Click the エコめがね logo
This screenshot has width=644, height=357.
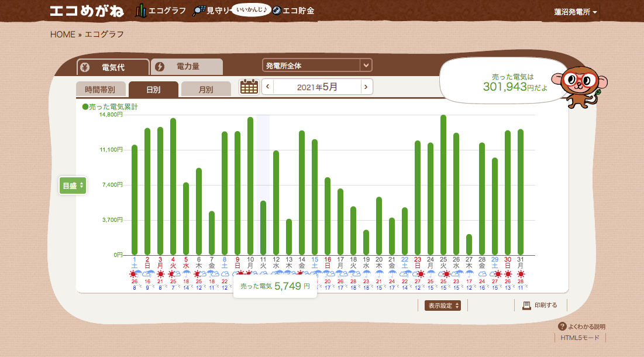[x=87, y=11]
